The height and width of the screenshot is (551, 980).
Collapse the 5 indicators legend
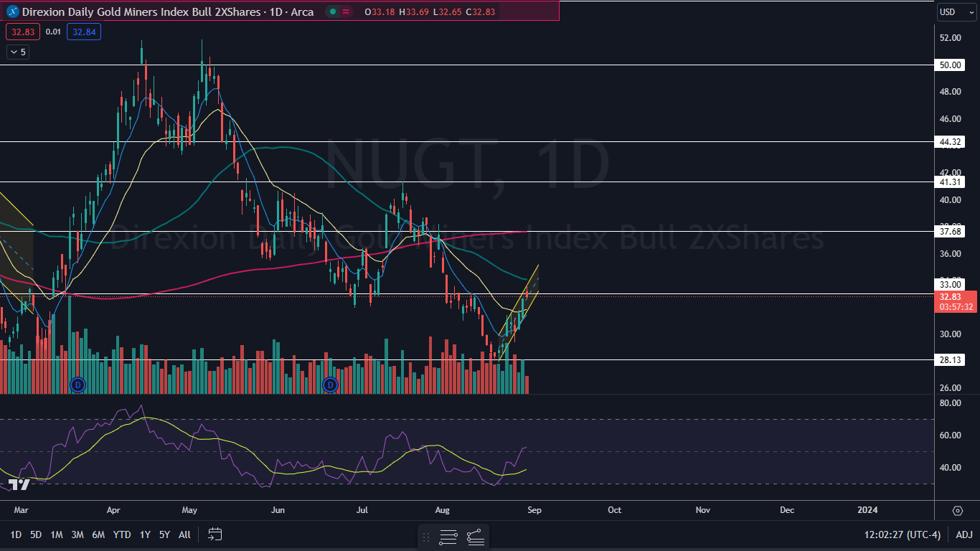click(x=18, y=52)
